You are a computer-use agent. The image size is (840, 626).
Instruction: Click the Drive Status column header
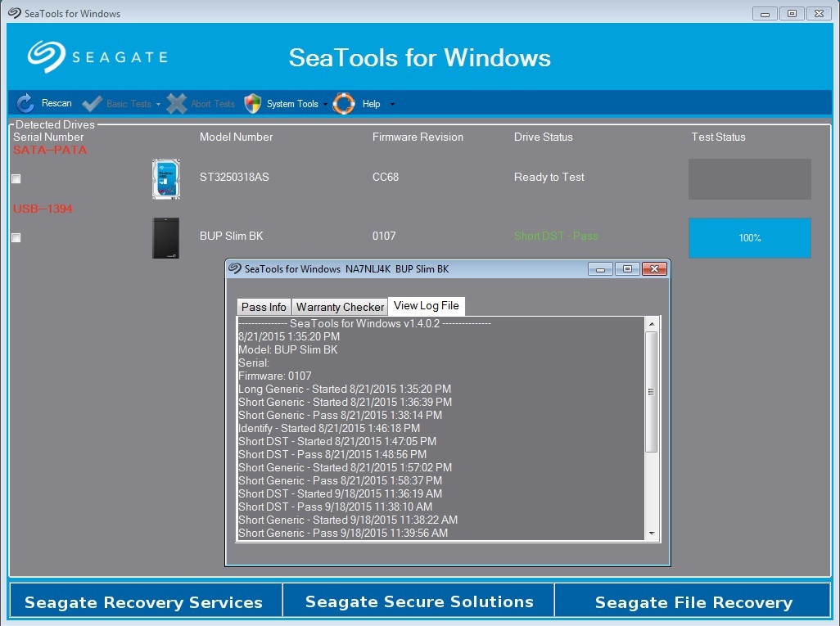click(543, 137)
